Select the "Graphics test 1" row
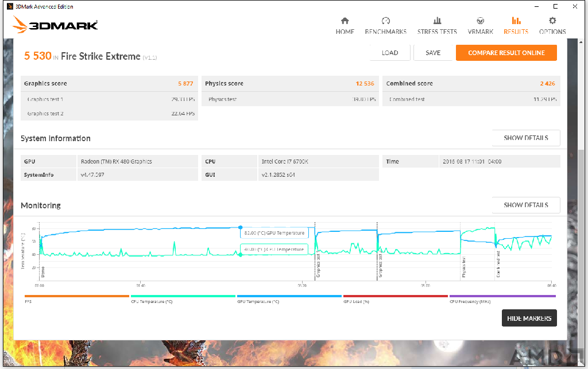Viewport: 588px width, 369px height. [x=109, y=99]
